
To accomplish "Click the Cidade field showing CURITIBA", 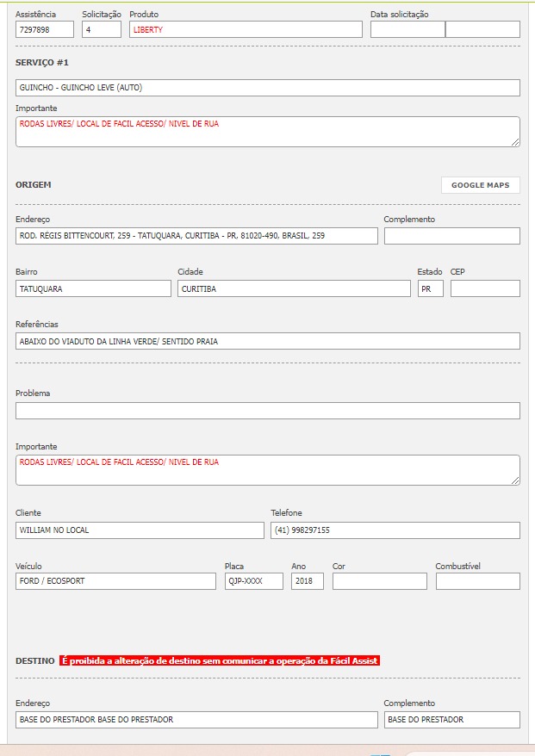I will click(x=294, y=288).
